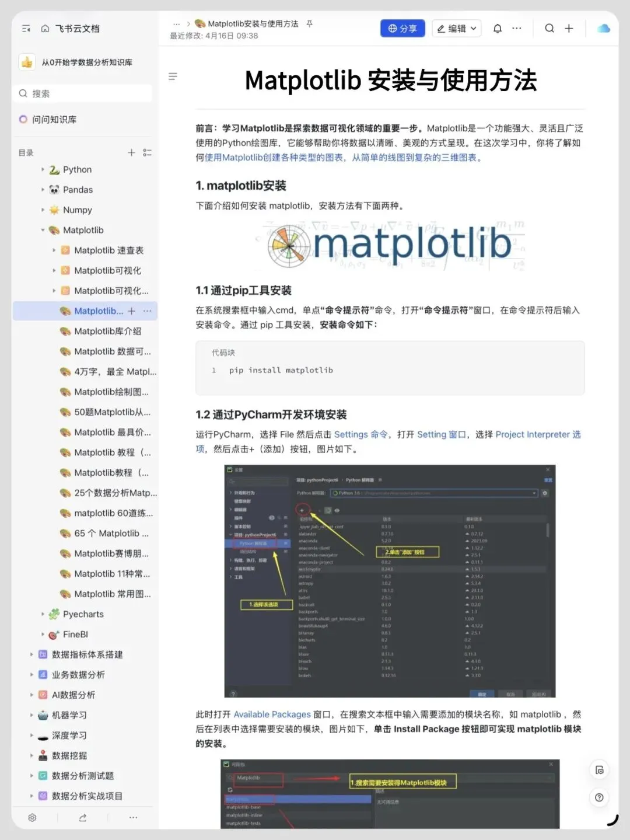630x840 pixels.
Task: Click the blue 分享 button
Action: pos(402,28)
